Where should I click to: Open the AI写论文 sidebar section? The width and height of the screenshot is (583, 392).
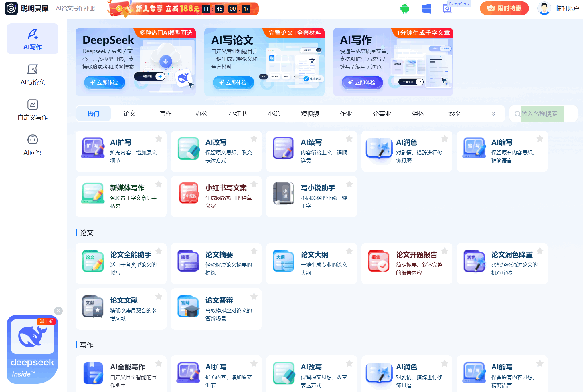(x=33, y=74)
